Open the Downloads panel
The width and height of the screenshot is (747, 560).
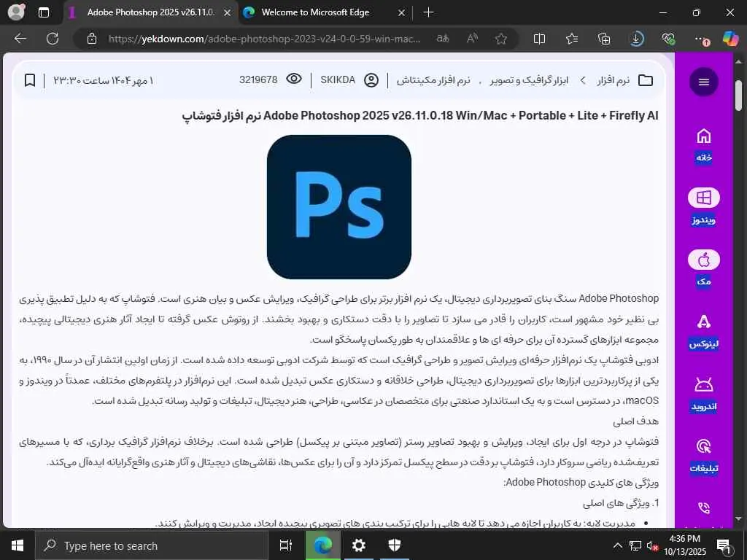(x=636, y=39)
